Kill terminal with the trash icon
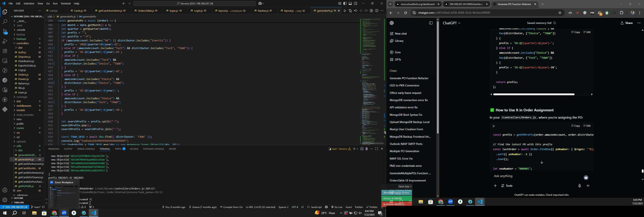 point(366,149)
